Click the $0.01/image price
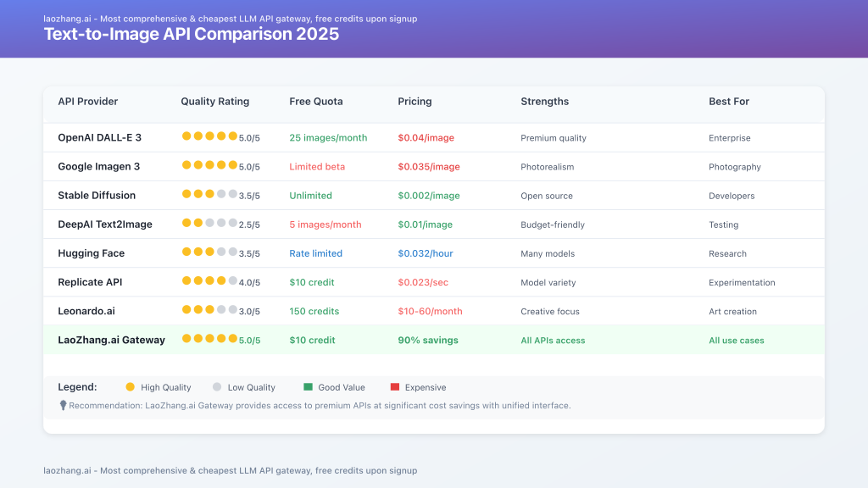The image size is (868, 488). point(425,224)
